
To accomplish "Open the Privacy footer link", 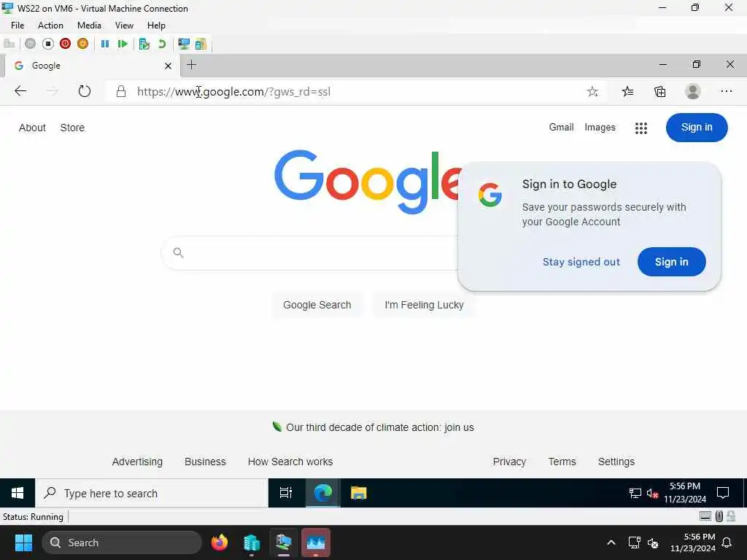I will [509, 462].
